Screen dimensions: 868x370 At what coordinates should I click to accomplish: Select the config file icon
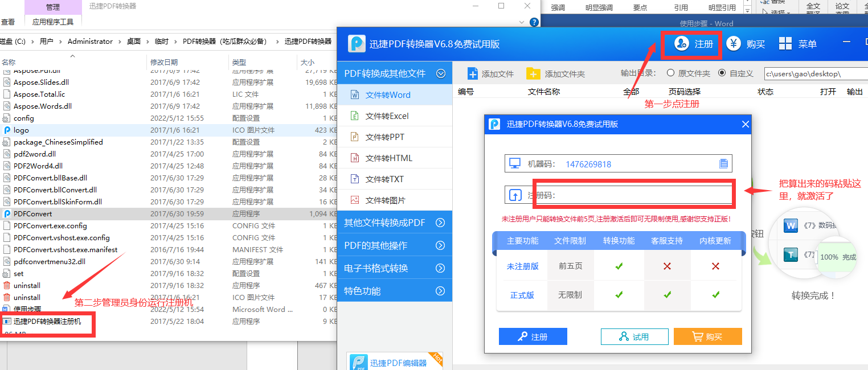[x=7, y=118]
